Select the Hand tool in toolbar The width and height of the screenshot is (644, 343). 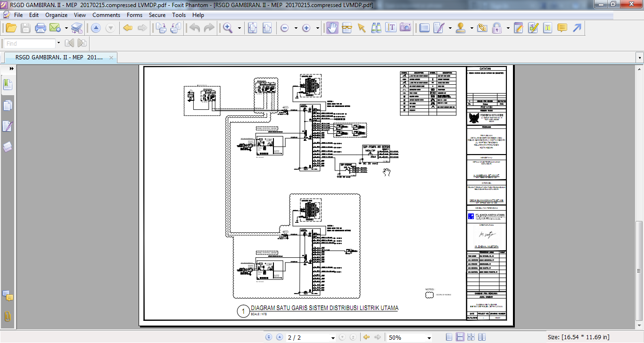[332, 28]
